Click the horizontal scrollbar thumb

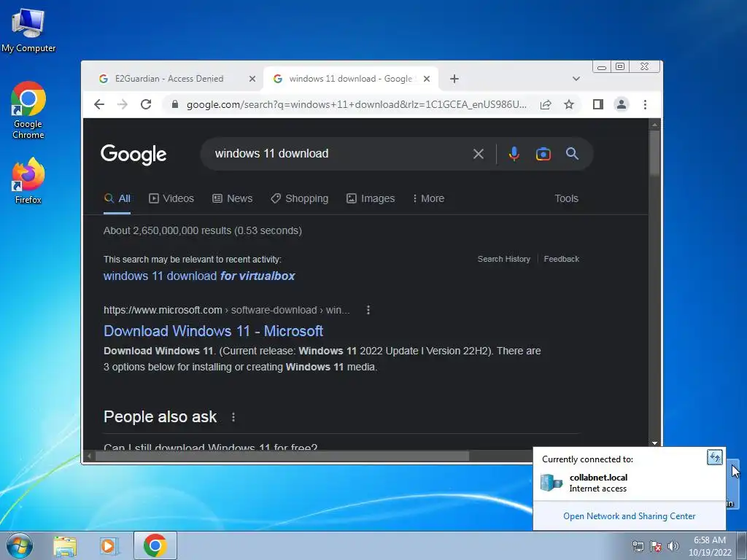tap(282, 456)
